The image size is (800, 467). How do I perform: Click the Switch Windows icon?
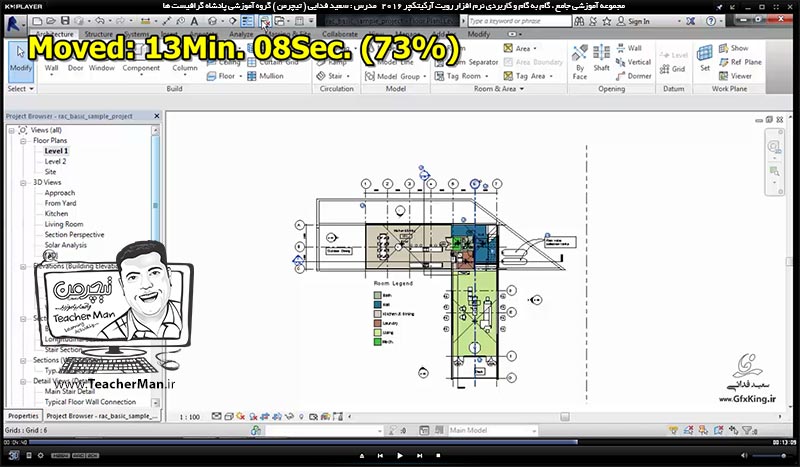(x=280, y=21)
